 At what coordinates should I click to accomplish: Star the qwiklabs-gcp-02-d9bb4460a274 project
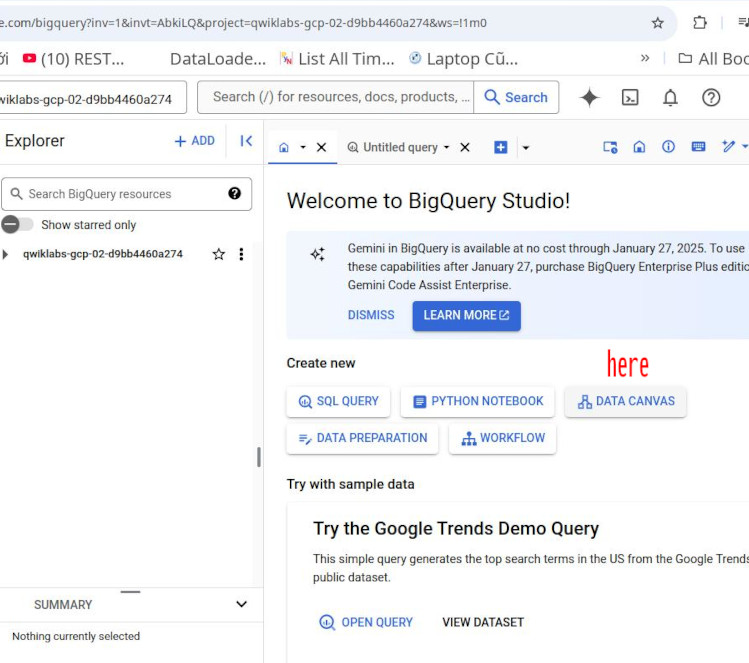(x=219, y=254)
